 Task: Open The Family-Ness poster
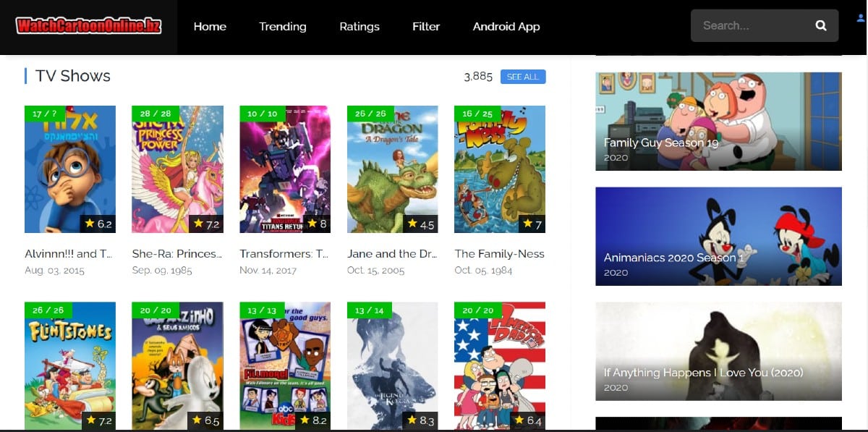point(500,169)
